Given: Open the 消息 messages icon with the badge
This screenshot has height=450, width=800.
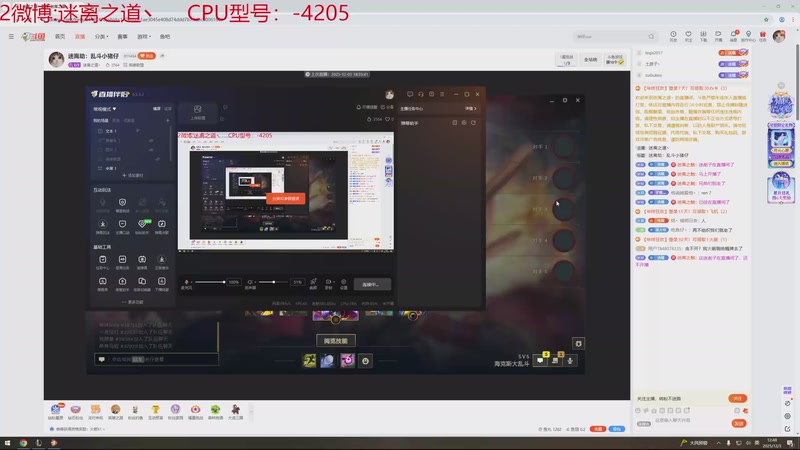Looking at the screenshot, I should (x=733, y=36).
